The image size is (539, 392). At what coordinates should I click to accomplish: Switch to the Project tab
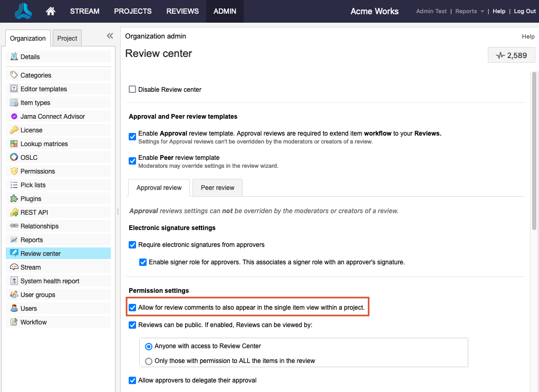click(67, 39)
